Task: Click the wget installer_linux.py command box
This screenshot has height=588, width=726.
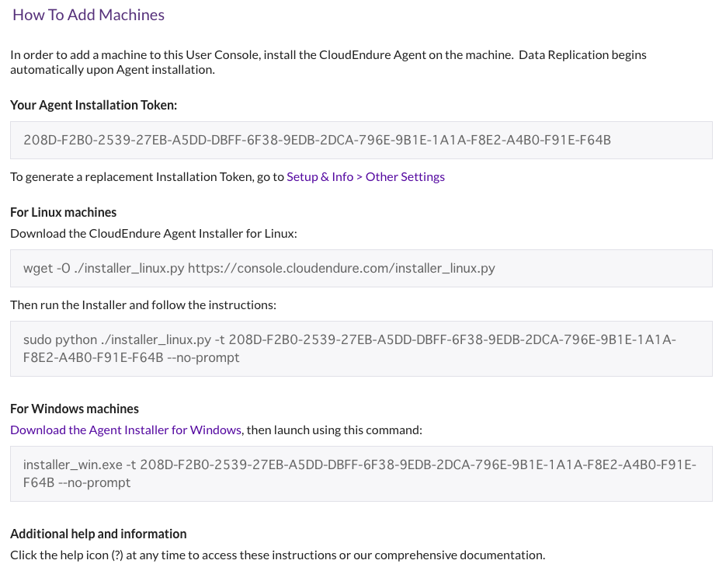Action: tap(361, 268)
